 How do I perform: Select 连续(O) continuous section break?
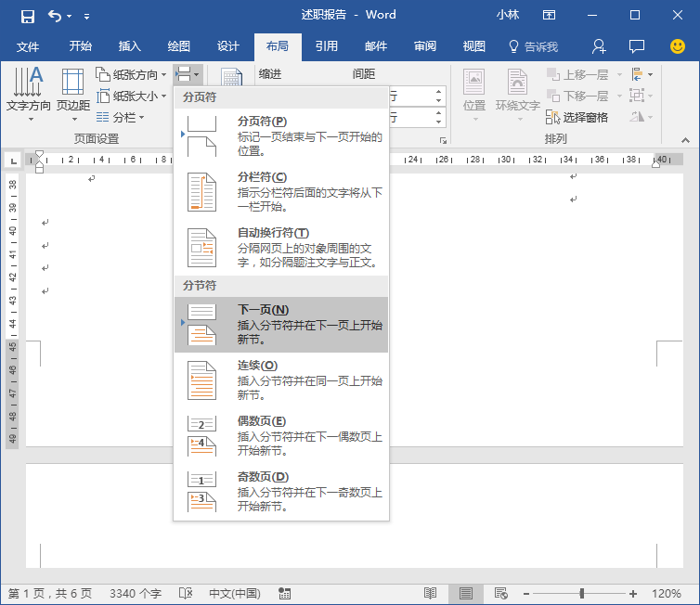point(281,380)
